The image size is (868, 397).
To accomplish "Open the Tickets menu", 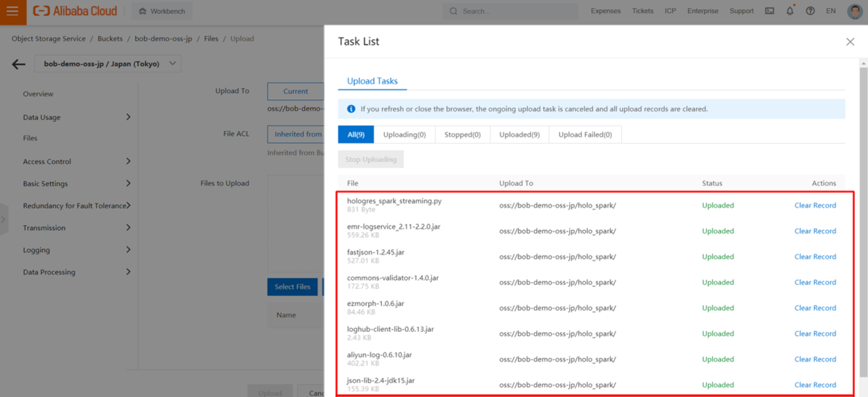I will coord(642,11).
